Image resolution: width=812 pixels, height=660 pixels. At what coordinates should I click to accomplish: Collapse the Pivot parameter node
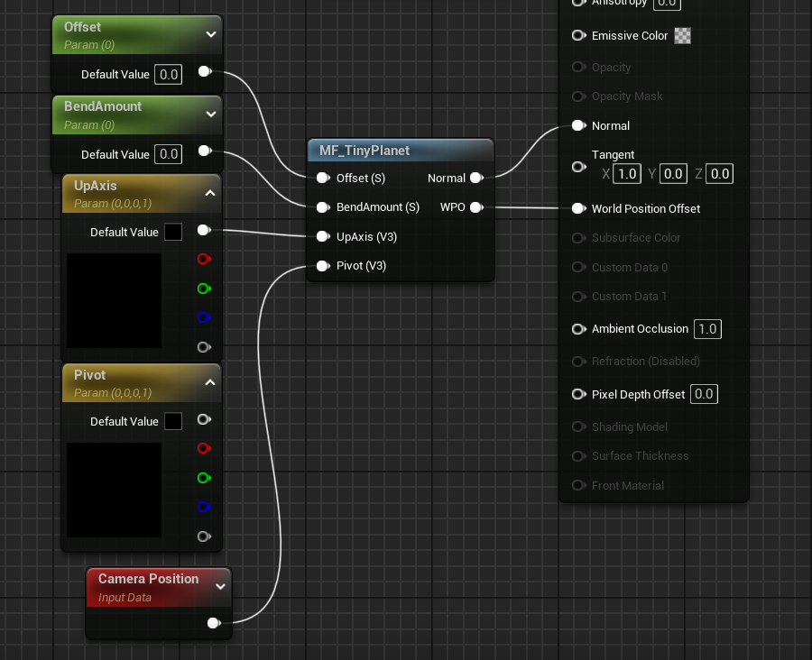(x=210, y=382)
